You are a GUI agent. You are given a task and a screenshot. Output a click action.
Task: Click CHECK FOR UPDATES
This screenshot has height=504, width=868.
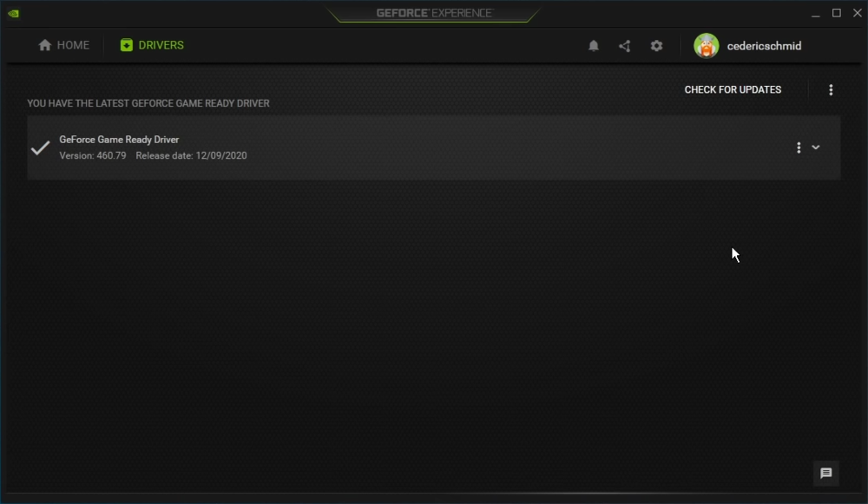(733, 89)
